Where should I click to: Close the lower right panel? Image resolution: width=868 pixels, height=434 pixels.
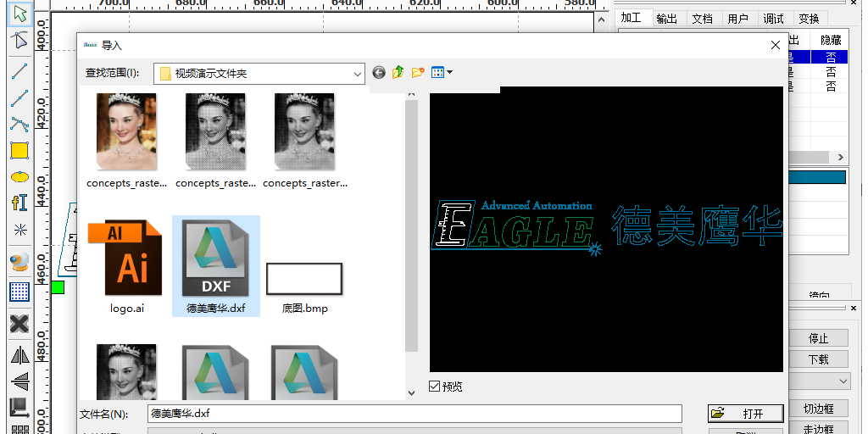854,308
